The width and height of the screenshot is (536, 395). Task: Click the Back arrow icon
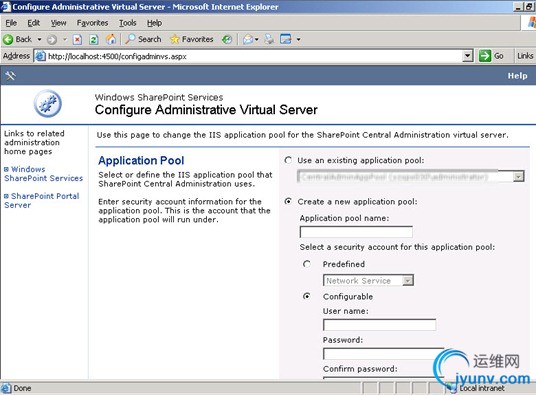pos(8,40)
